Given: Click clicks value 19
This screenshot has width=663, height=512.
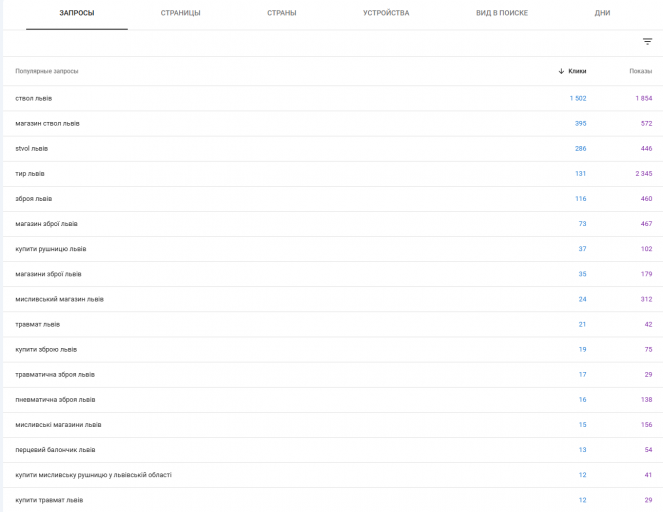Looking at the screenshot, I should coord(582,349).
